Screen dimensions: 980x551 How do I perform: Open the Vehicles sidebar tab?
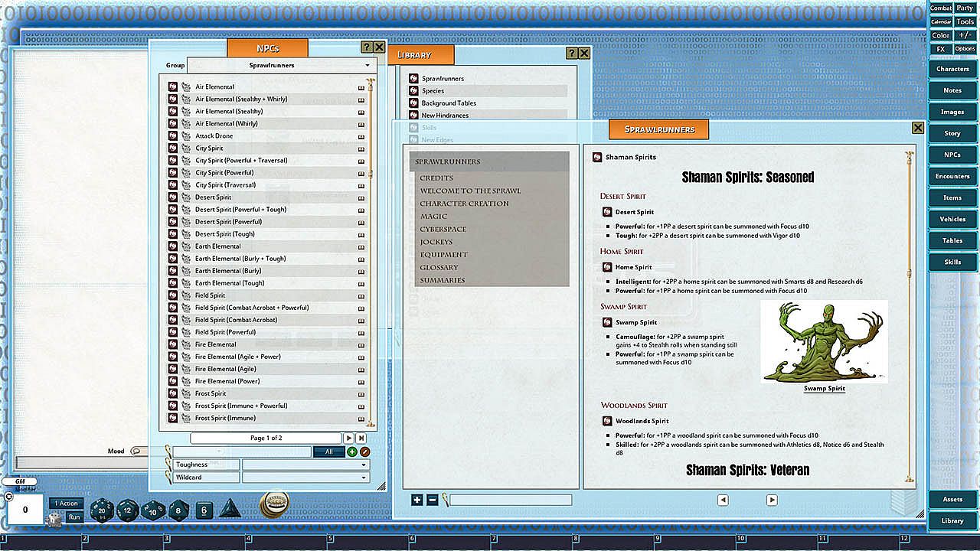[952, 219]
